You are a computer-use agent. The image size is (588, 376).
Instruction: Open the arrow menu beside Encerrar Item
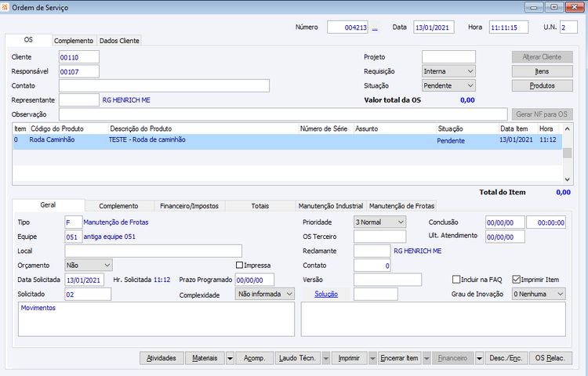(426, 359)
